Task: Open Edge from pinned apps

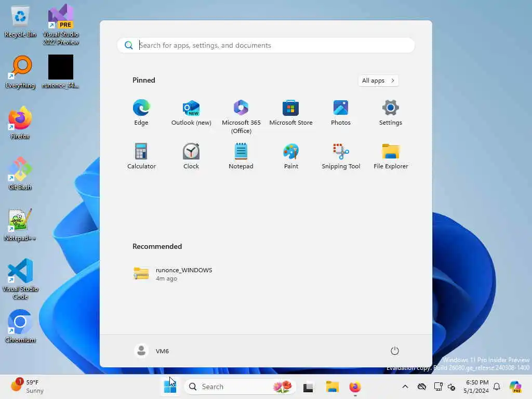Action: coord(141,113)
